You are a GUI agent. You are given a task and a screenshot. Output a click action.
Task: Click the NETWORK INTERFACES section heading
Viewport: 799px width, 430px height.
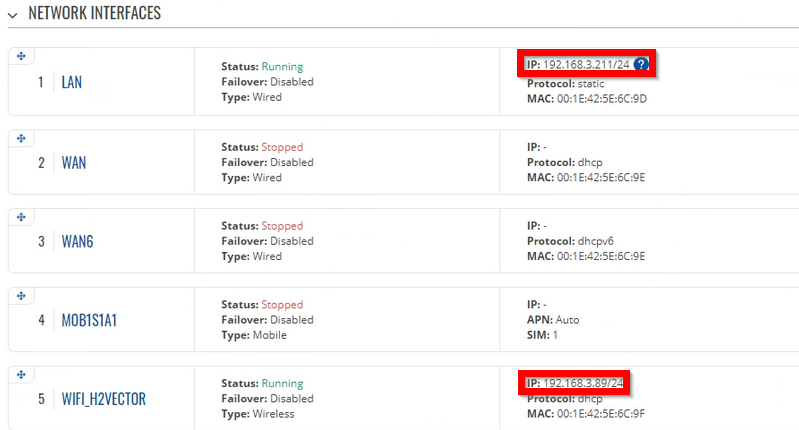(94, 13)
